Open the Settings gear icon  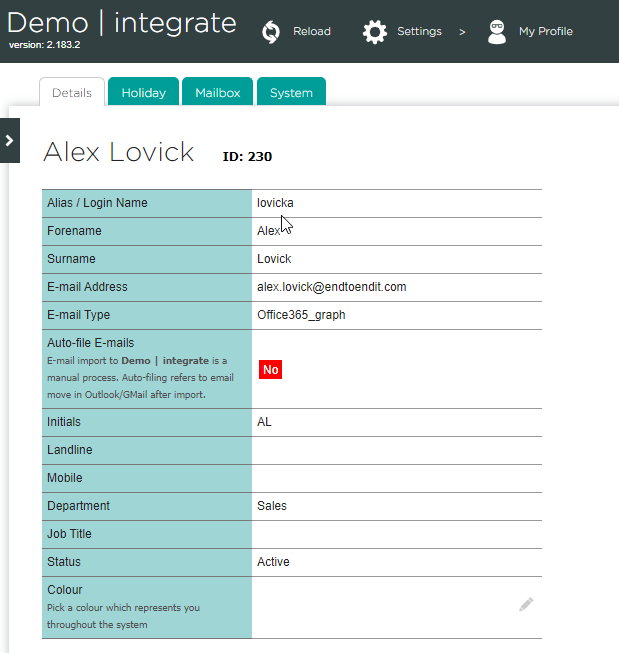[x=375, y=32]
